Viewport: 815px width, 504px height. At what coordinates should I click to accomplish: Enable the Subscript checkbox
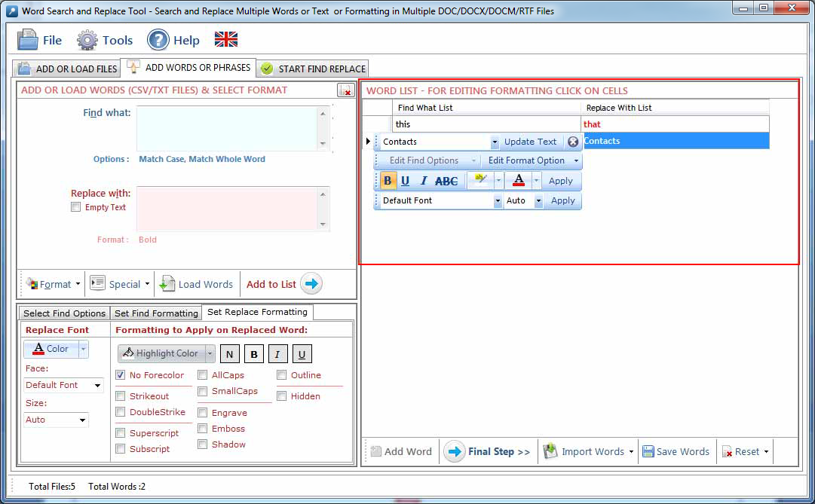(121, 448)
